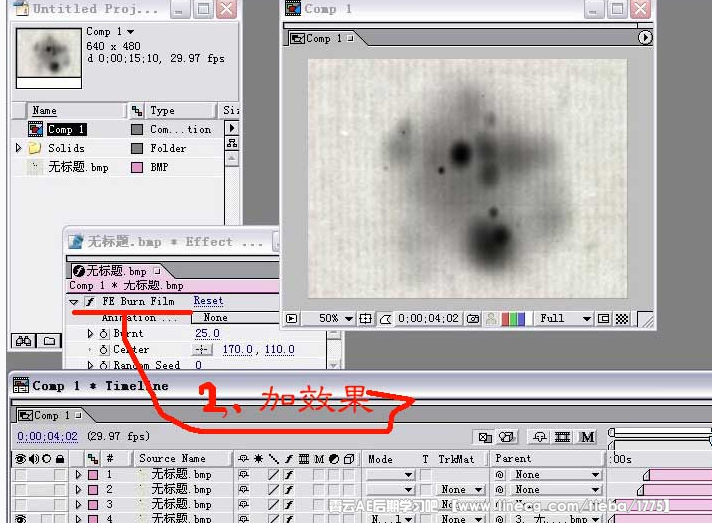Select the Solids folder row in Project
This screenshot has width=712, height=523.
pos(118,148)
